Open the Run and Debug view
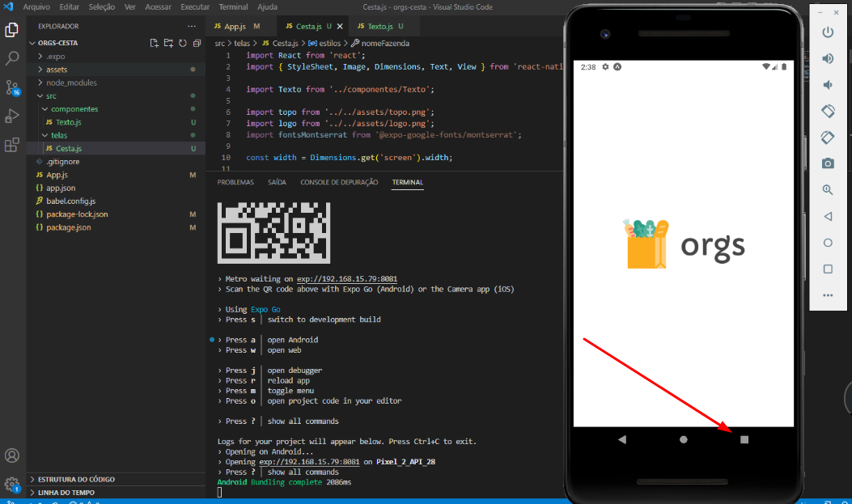Viewport: 852px width, 504px height. click(x=11, y=116)
